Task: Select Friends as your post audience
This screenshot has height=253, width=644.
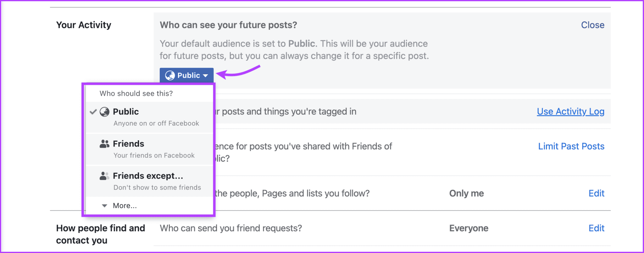Action: pos(128,144)
